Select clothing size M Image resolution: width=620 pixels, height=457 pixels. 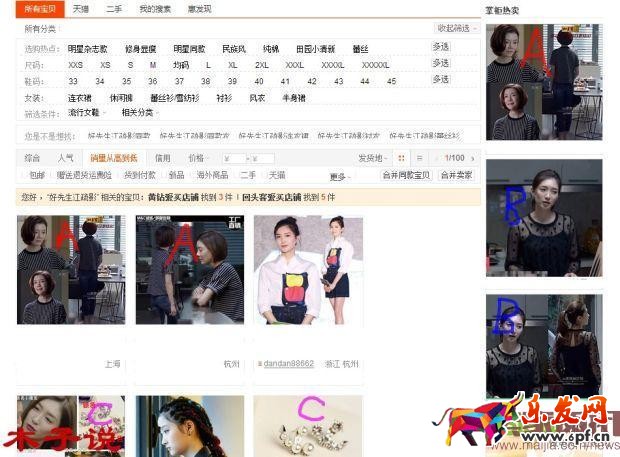point(153,65)
